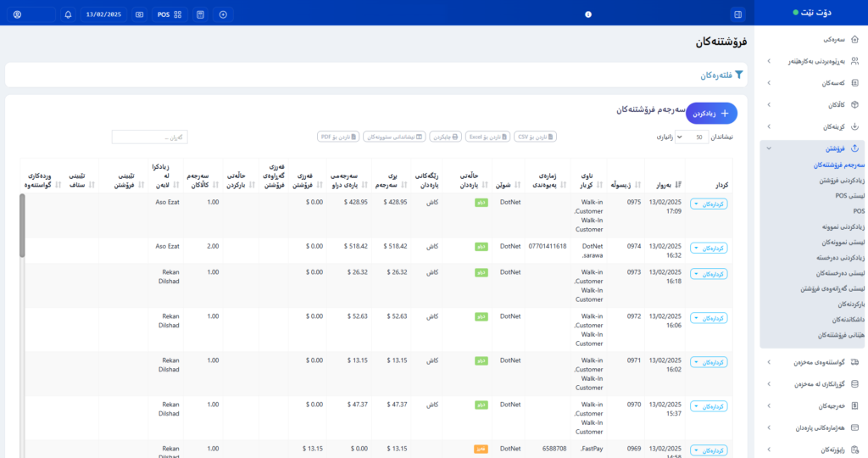Click the date 13/02/2025 in top bar
The image size is (868, 458).
(x=103, y=14)
